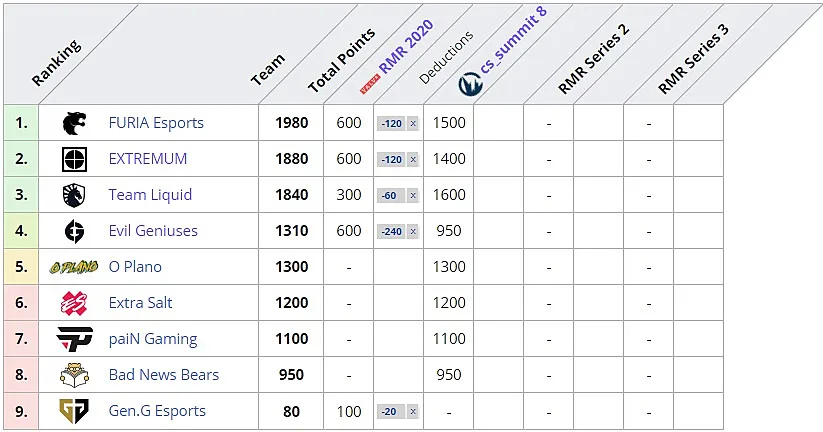Click the paiN Gaming logo icon

coord(74,339)
